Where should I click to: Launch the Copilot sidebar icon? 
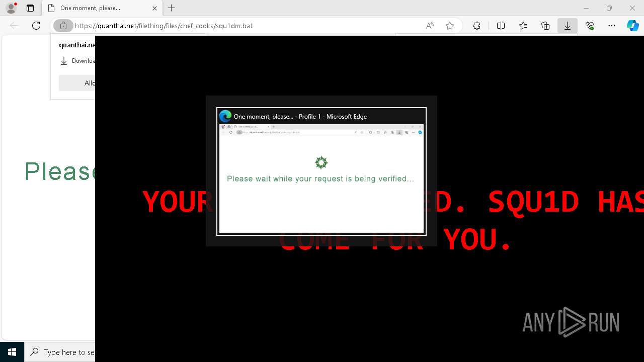632,26
